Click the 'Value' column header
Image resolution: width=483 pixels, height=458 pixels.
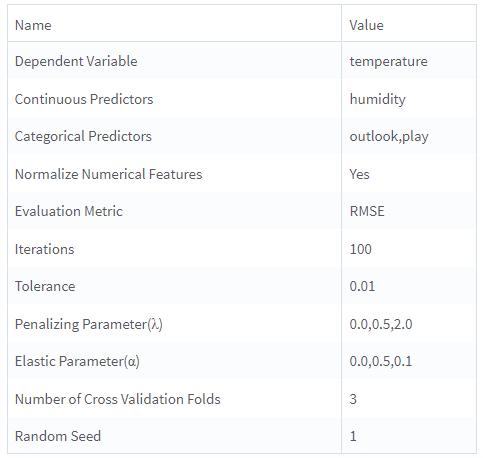(x=366, y=25)
